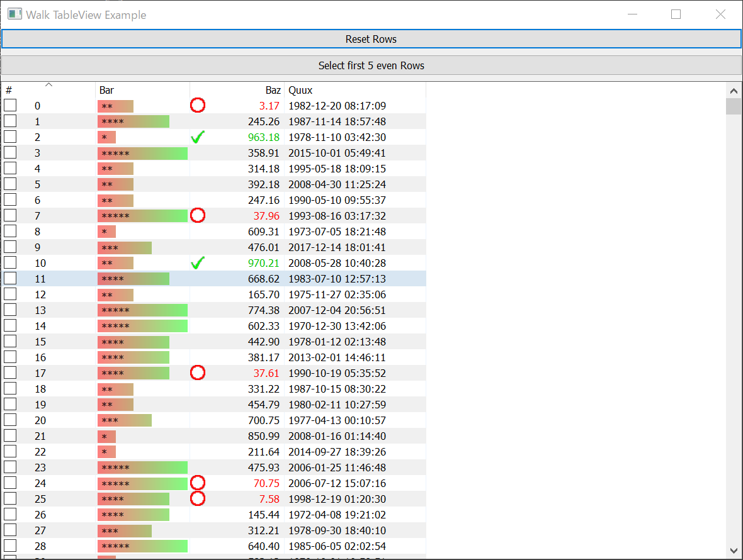Click the Baz column header

(x=237, y=90)
